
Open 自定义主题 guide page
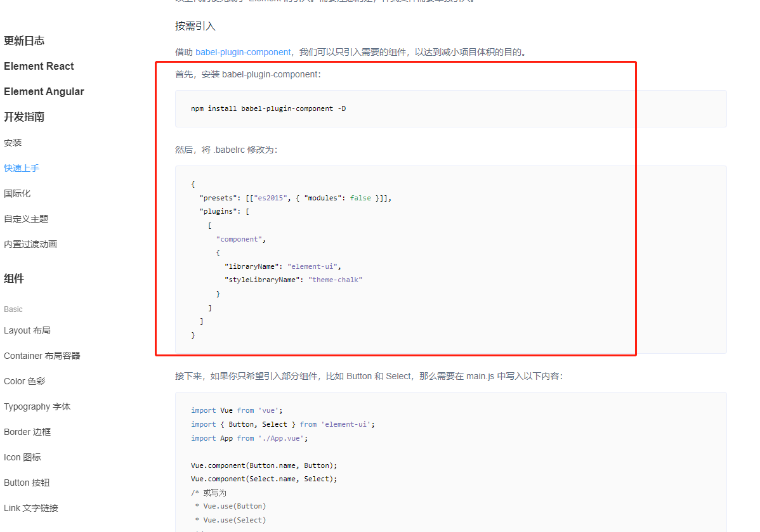coord(26,219)
